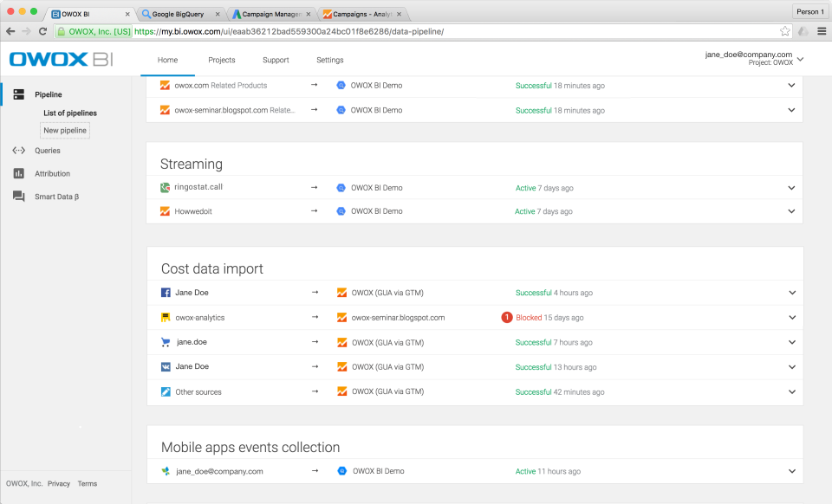Viewport: 832px width, 504px height.
Task: Close the Campaigns Analytics browser tab
Action: point(399,15)
